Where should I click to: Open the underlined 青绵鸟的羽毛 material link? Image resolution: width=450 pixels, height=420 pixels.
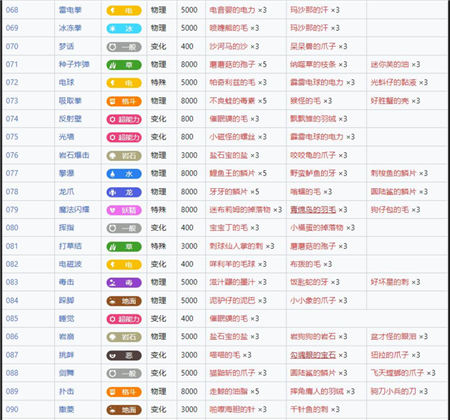click(x=313, y=210)
